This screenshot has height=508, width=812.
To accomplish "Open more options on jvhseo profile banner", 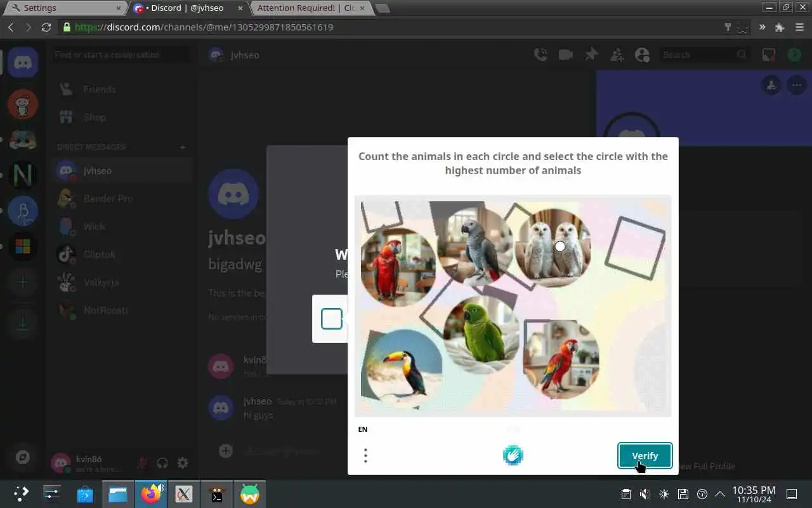I will pyautogui.click(x=797, y=85).
